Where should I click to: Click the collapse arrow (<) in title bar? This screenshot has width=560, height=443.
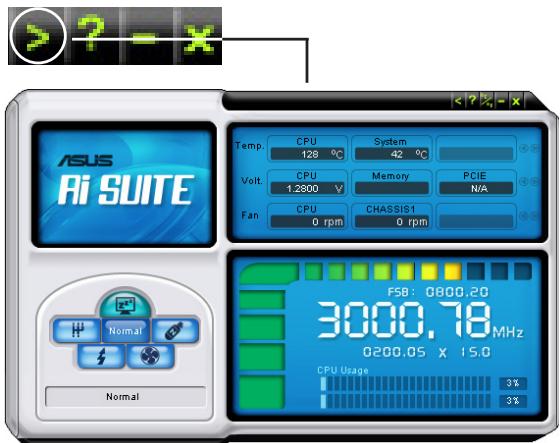[x=458, y=101]
